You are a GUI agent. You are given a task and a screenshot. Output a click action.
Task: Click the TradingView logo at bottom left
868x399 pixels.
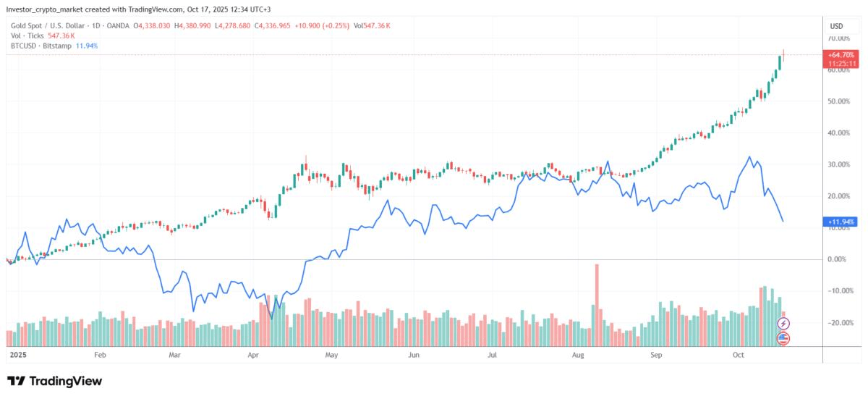coord(54,381)
